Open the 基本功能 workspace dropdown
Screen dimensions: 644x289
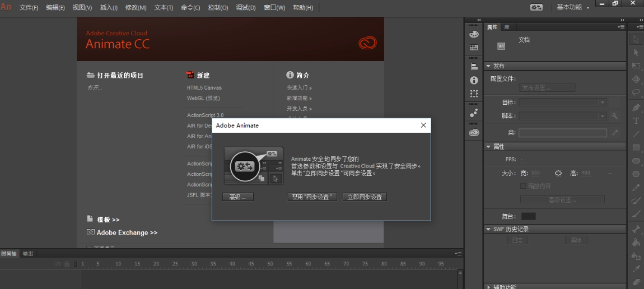[x=572, y=7]
